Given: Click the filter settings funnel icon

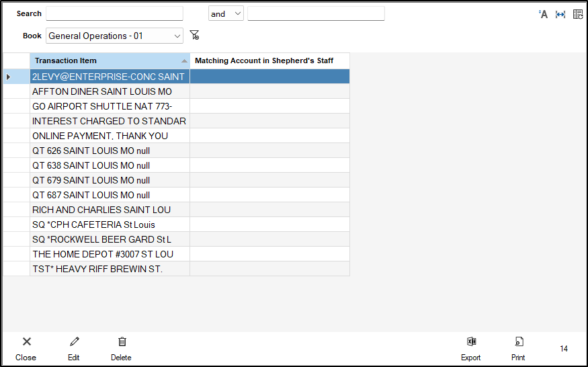Looking at the screenshot, I should 194,36.
